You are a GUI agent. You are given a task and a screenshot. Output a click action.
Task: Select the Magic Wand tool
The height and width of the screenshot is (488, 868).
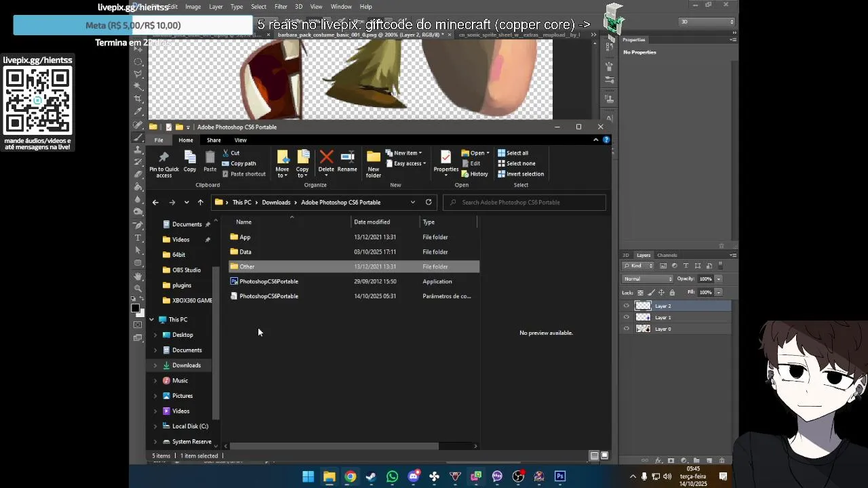(x=138, y=85)
